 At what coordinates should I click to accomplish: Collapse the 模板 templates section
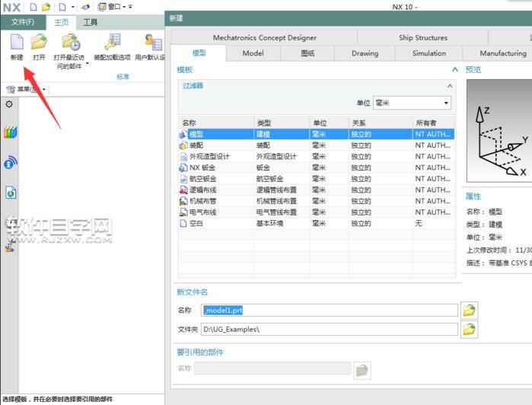click(x=455, y=69)
